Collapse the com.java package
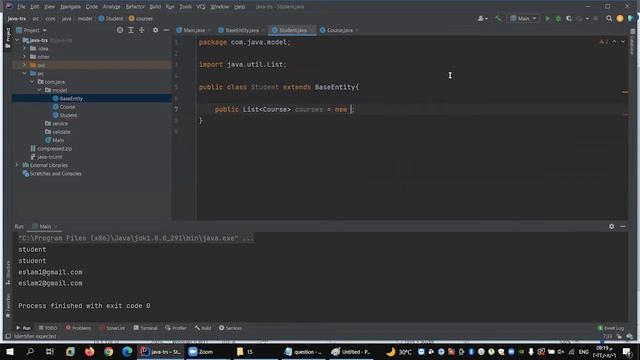The width and height of the screenshot is (640, 360). point(32,82)
